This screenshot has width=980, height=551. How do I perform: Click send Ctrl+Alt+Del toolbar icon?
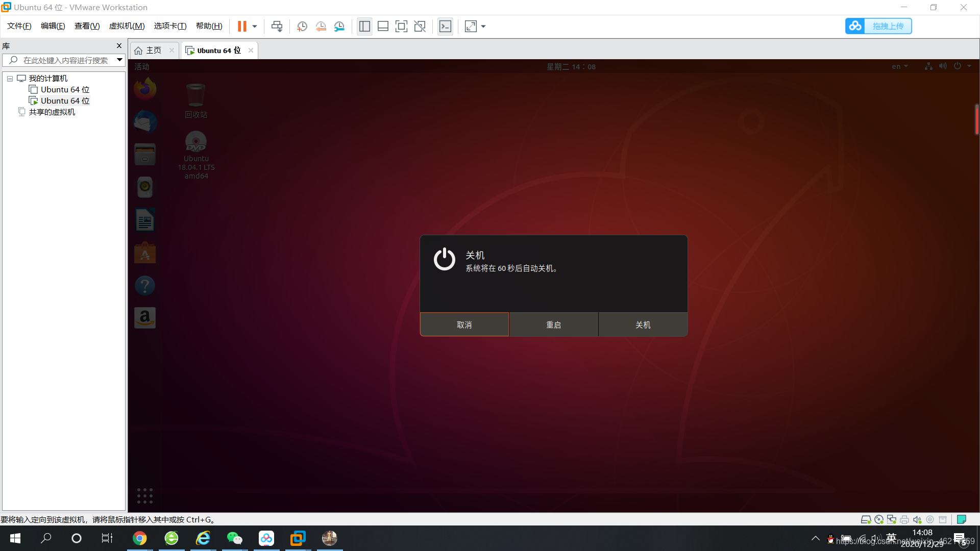(x=277, y=26)
